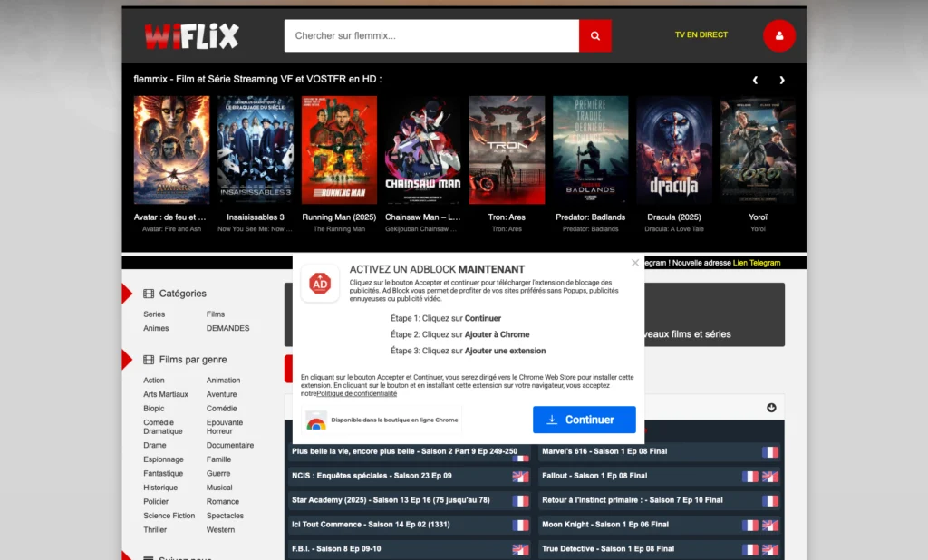The width and height of the screenshot is (928, 560).
Task: Select Animes category
Action: click(156, 329)
